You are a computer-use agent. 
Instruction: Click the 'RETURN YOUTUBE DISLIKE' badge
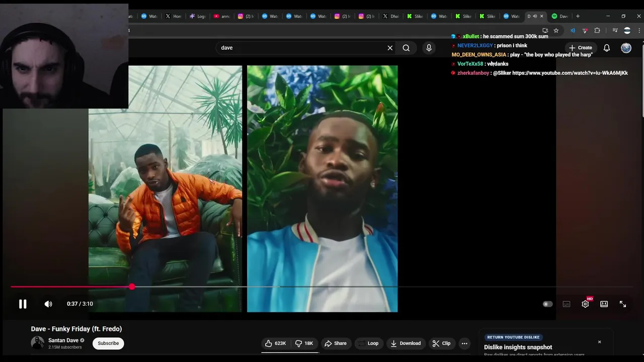click(x=513, y=337)
